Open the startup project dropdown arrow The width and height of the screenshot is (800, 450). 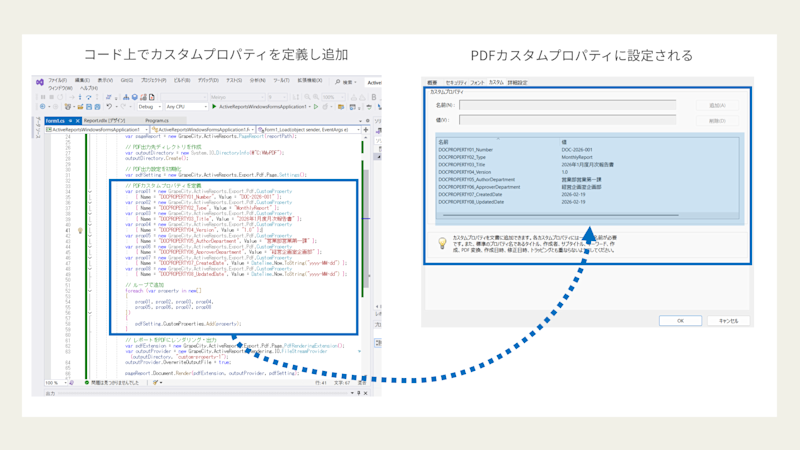tap(310, 107)
